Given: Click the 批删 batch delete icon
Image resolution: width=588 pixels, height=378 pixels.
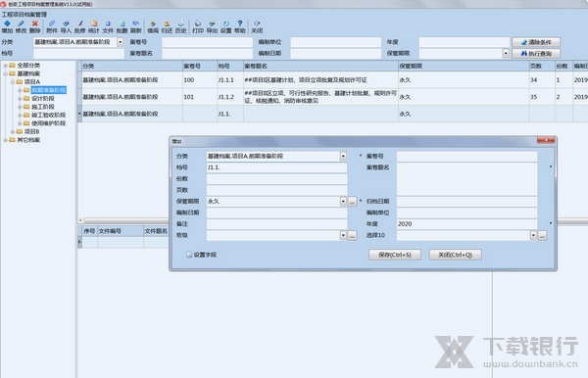Looking at the screenshot, I should (x=122, y=27).
